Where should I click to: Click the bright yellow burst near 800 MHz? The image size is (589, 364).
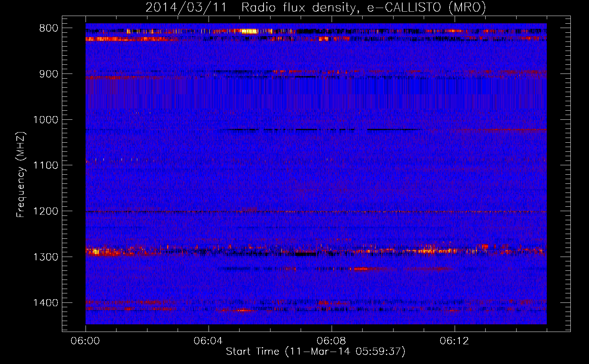click(249, 31)
